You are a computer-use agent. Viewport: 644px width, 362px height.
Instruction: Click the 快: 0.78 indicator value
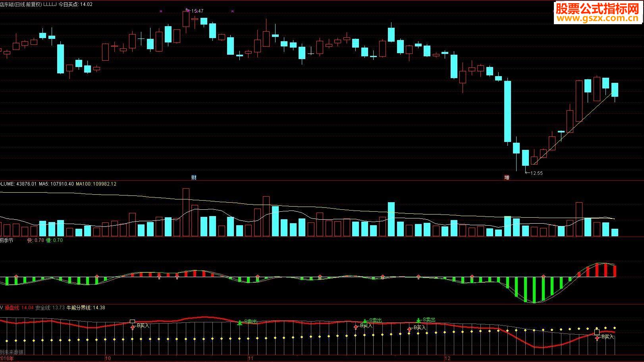[35, 240]
